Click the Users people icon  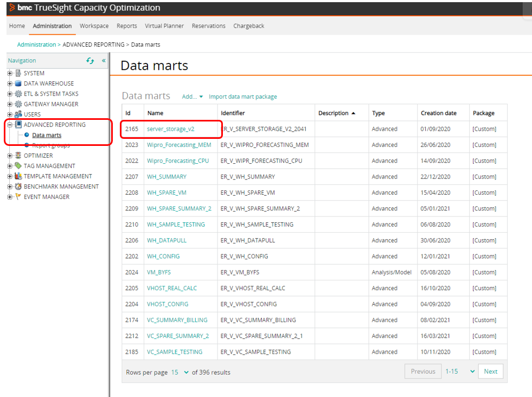click(x=18, y=114)
